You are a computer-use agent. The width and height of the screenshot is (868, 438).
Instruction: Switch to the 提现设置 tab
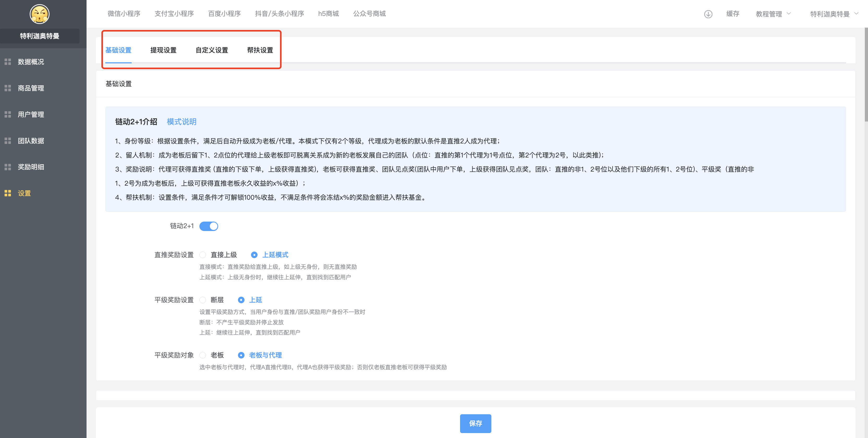click(163, 50)
